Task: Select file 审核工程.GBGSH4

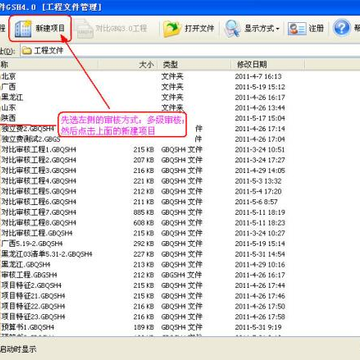Action: point(29,275)
